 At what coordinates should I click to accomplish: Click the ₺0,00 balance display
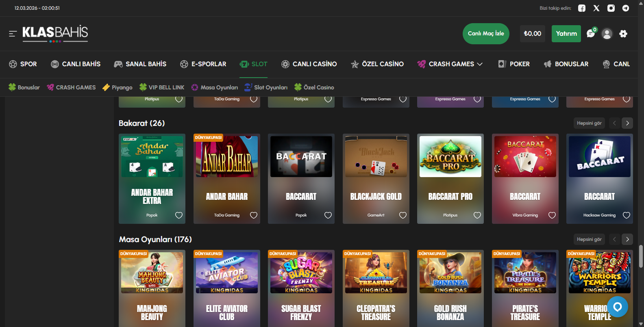(533, 34)
